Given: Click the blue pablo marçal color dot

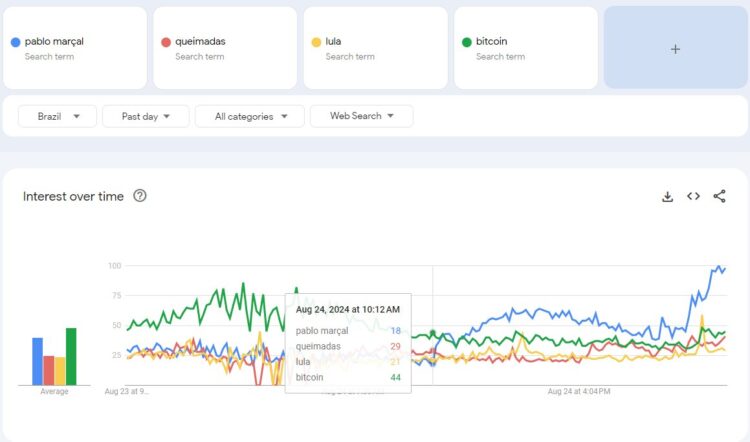Looking at the screenshot, I should click(15, 42).
